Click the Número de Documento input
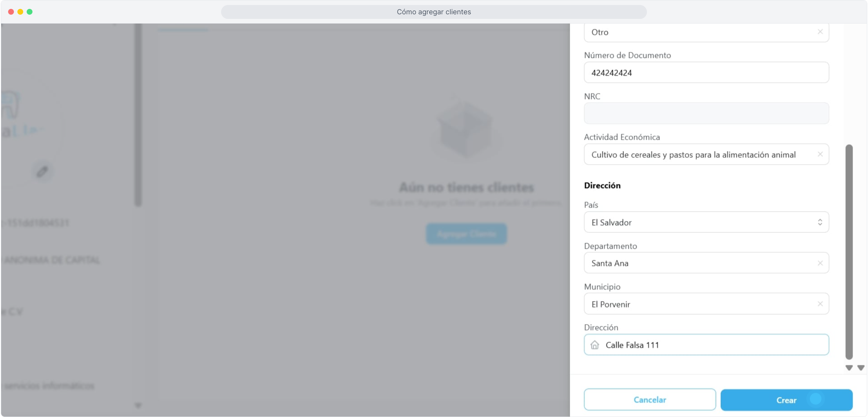The width and height of the screenshot is (868, 417). click(x=706, y=73)
